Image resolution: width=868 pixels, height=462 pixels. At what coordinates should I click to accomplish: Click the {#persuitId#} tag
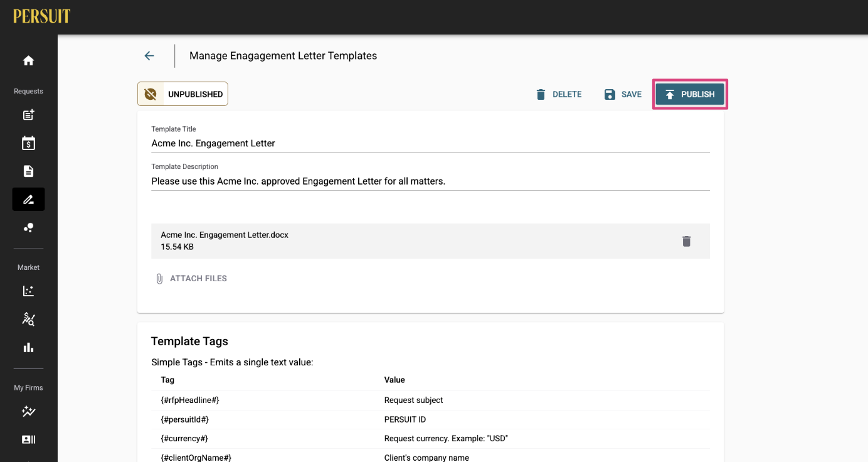click(x=185, y=419)
